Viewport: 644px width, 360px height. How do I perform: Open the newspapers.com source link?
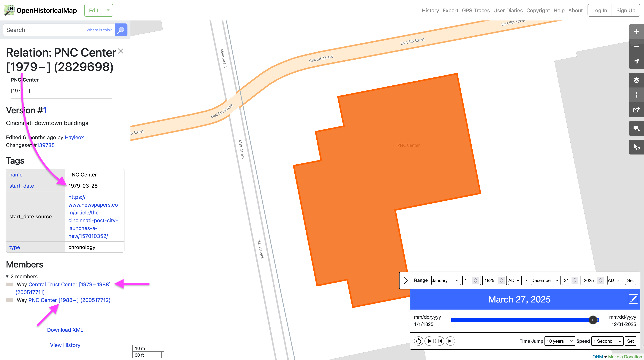pos(93,216)
